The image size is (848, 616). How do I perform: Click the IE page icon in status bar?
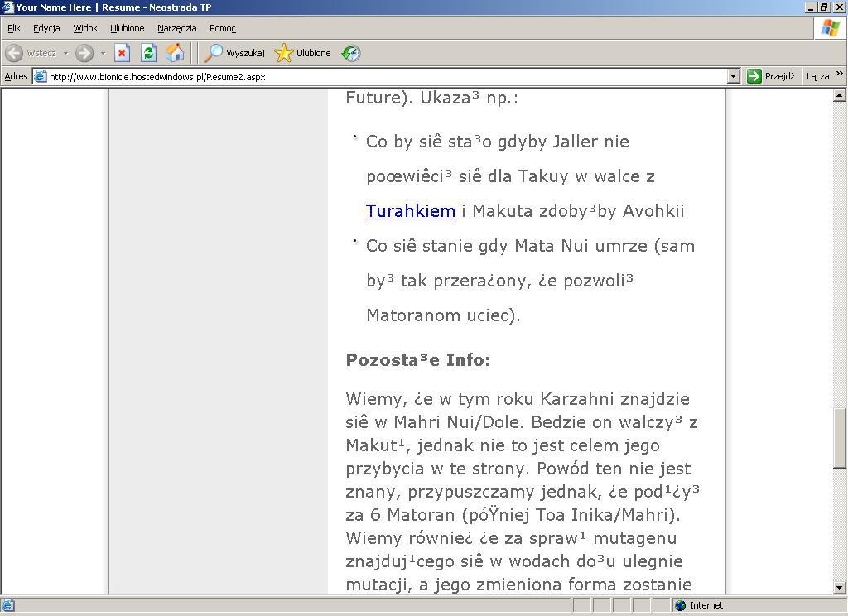(x=7, y=605)
